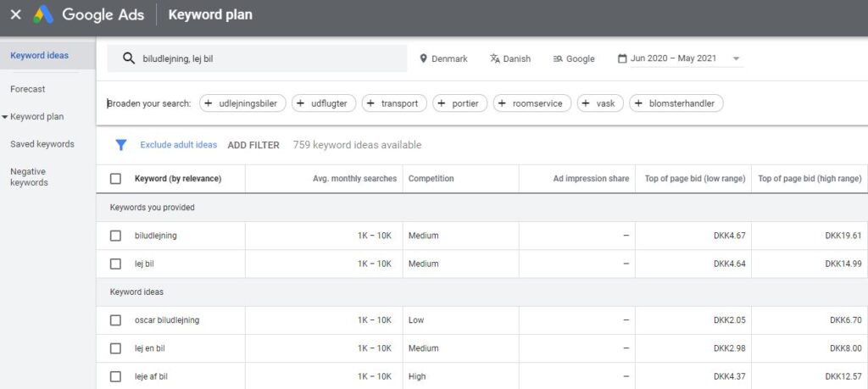Viewport: 868px width, 389px height.
Task: Sort by Ad impression share column
Action: click(x=591, y=179)
